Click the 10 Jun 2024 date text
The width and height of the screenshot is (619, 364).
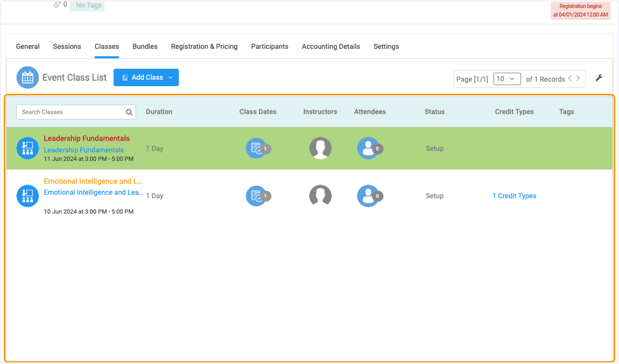click(x=89, y=211)
